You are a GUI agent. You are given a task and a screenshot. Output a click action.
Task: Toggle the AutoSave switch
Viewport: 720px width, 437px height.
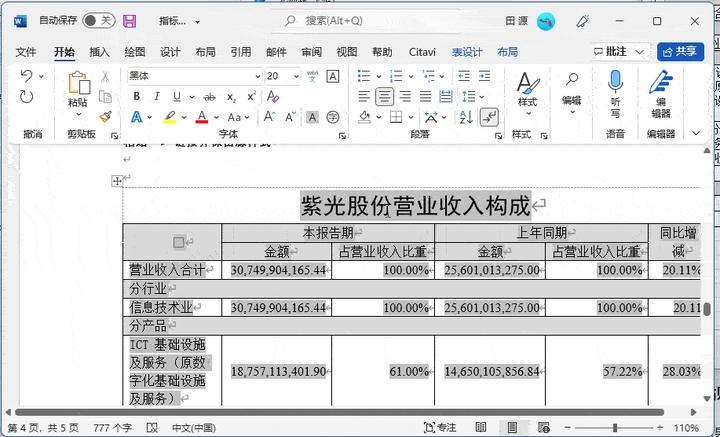pyautogui.click(x=99, y=21)
